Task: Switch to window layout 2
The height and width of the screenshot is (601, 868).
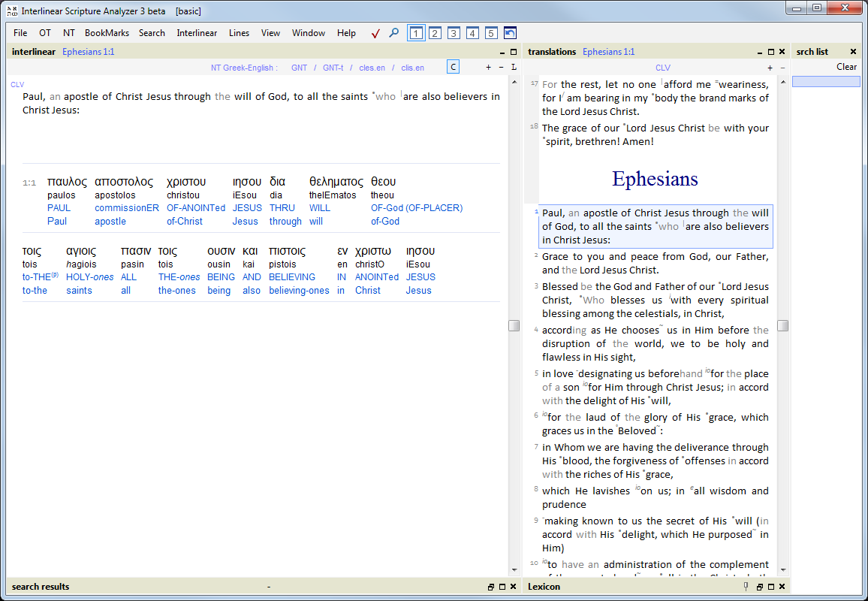Action: point(435,33)
